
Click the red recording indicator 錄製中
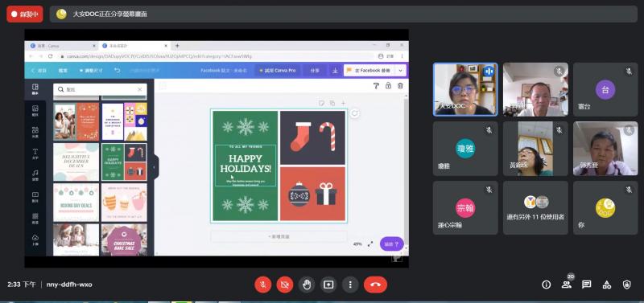tap(25, 14)
